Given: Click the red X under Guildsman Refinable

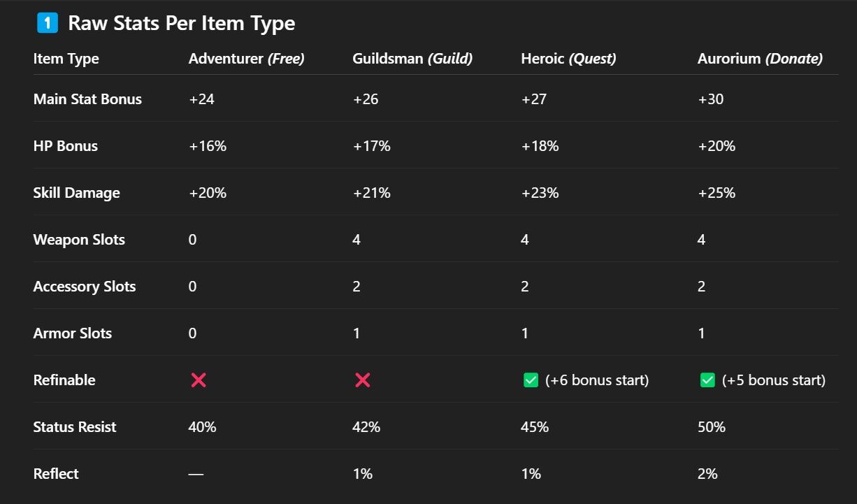Looking at the screenshot, I should (x=362, y=380).
